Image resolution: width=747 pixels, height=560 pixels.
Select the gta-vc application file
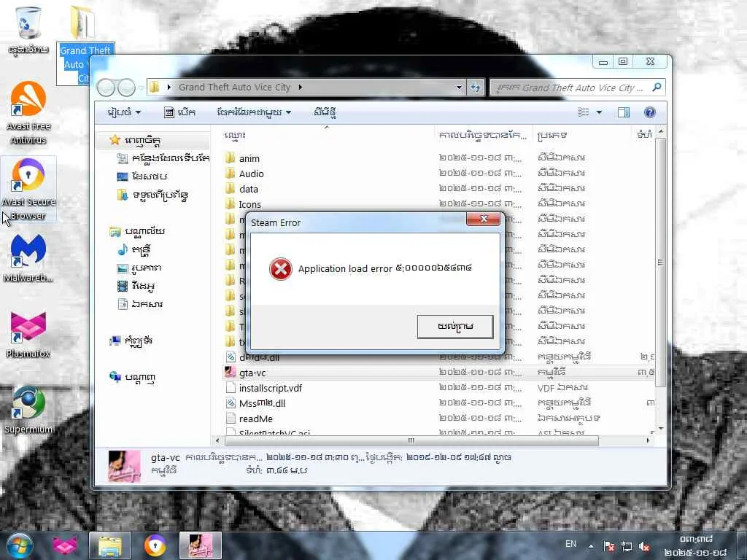245,373
